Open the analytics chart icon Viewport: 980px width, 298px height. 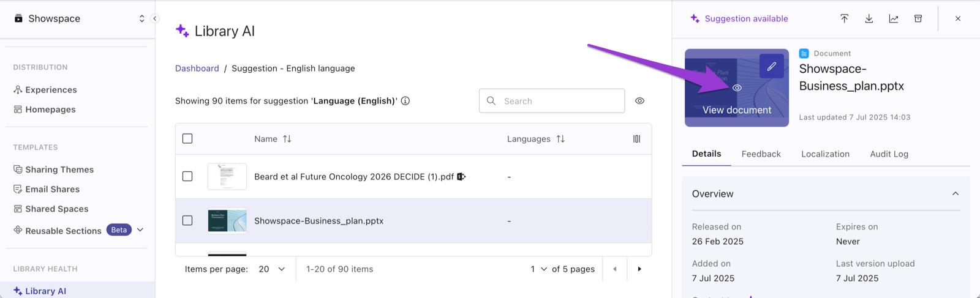pyautogui.click(x=894, y=18)
